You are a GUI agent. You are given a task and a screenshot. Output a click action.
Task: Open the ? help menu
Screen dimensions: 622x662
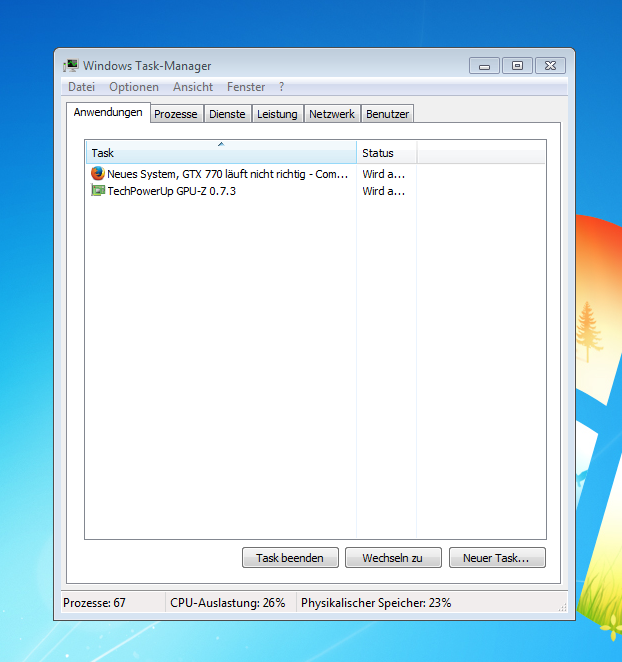(x=281, y=87)
